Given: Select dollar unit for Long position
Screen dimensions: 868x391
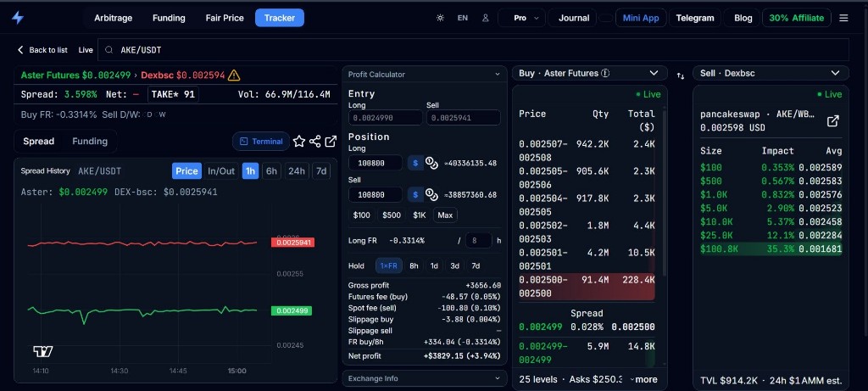Looking at the screenshot, I should point(415,163).
